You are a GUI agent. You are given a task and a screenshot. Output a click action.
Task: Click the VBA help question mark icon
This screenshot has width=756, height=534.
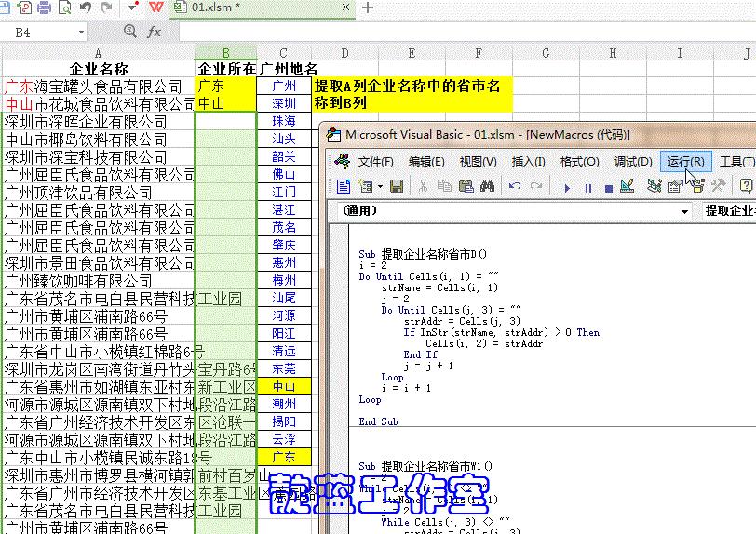coord(746,186)
